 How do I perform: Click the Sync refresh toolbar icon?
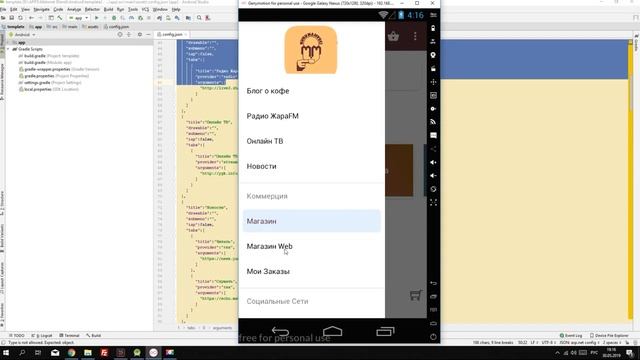click(20, 18)
